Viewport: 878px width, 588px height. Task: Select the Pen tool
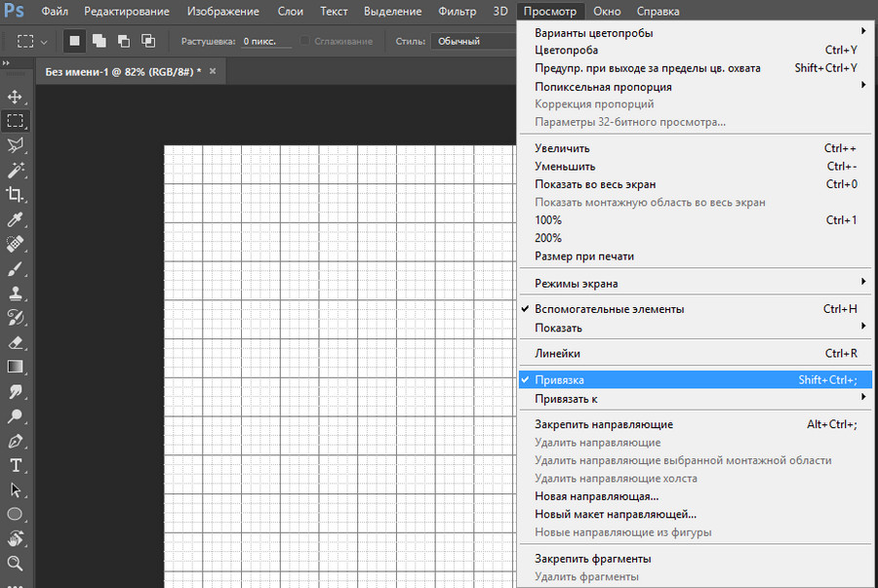tap(15, 441)
